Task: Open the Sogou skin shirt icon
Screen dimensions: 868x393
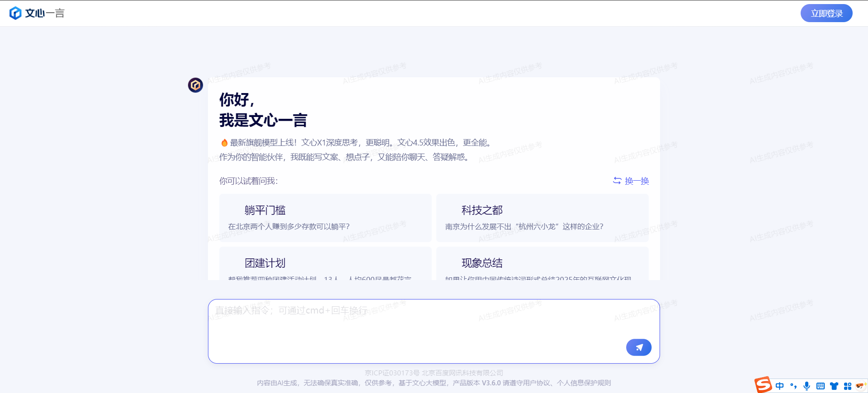Action: pos(834,386)
